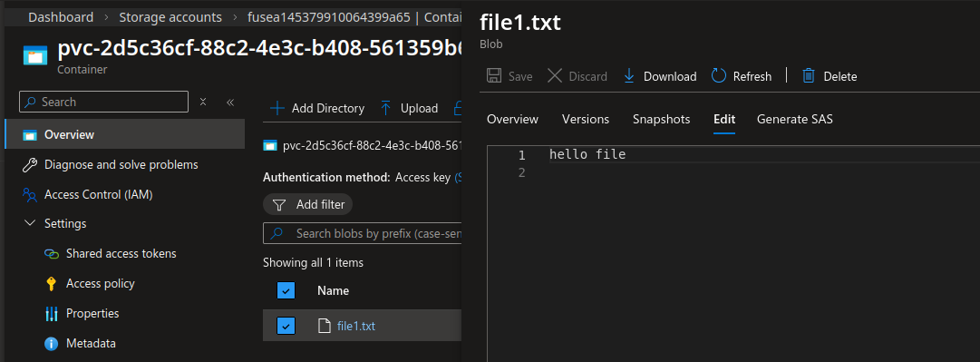Click the container icon beside pvc title
The image size is (980, 362).
click(35, 55)
